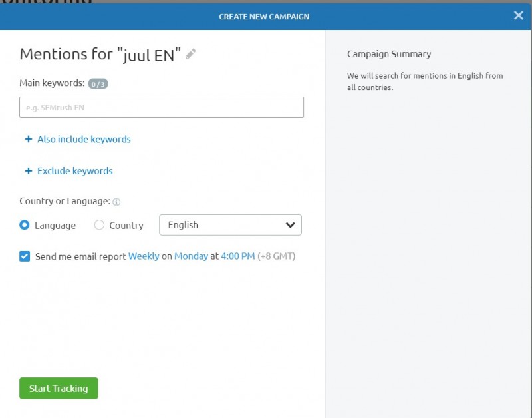The width and height of the screenshot is (532, 418).
Task: Click the pencil icon to edit campaign name
Action: pos(191,54)
